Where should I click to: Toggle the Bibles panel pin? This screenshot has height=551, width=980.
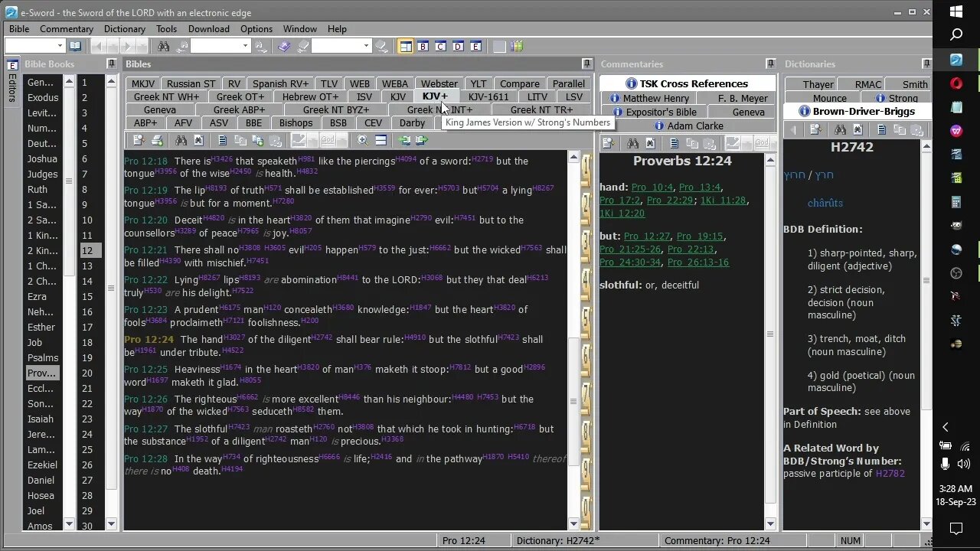click(587, 64)
